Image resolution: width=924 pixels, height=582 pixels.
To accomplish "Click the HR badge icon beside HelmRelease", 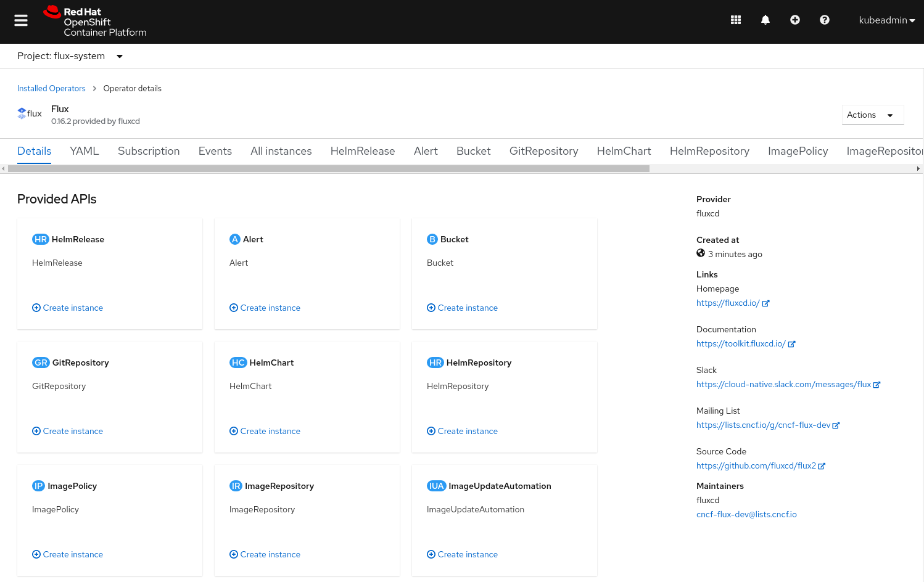I will pos(40,239).
